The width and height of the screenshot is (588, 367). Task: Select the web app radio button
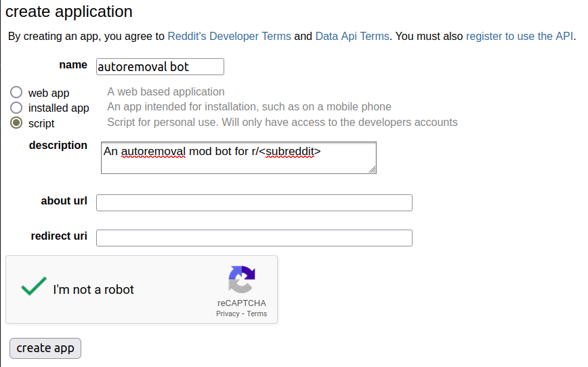click(16, 92)
